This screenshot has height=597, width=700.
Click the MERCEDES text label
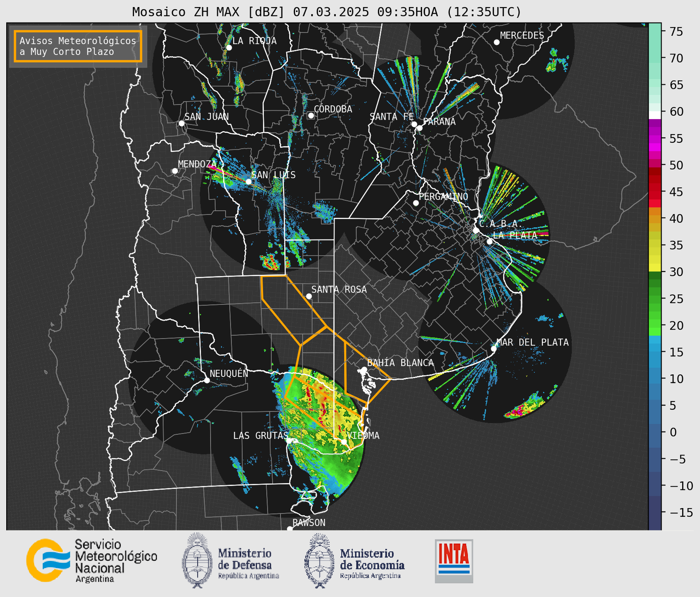[x=522, y=35]
